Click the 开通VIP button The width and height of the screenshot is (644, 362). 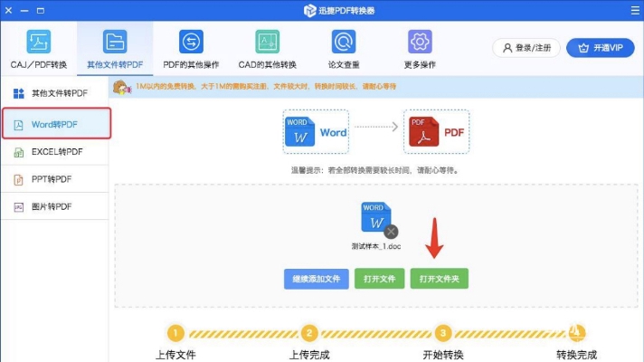click(600, 48)
